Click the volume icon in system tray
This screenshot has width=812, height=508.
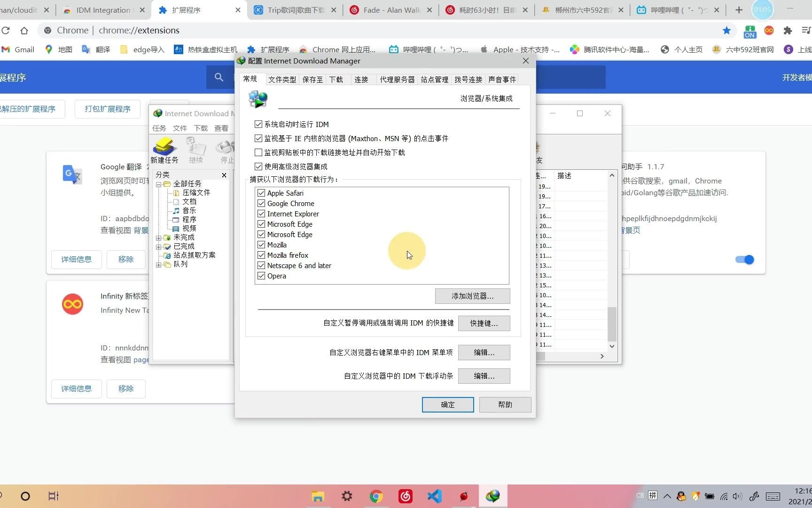(737, 496)
